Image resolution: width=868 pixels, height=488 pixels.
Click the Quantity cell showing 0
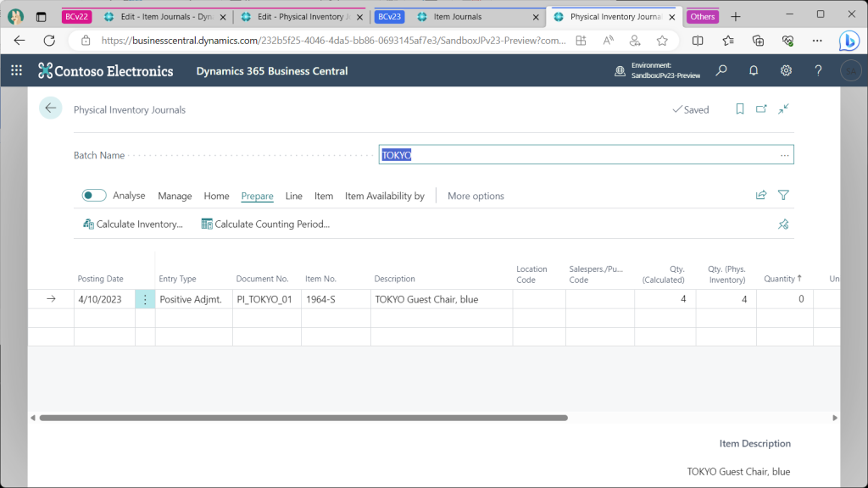[785, 299]
